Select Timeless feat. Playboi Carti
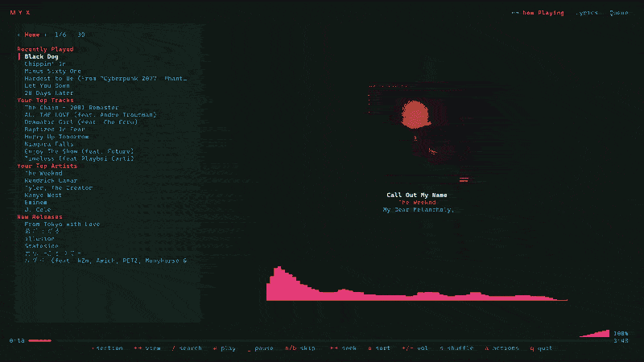 79,158
